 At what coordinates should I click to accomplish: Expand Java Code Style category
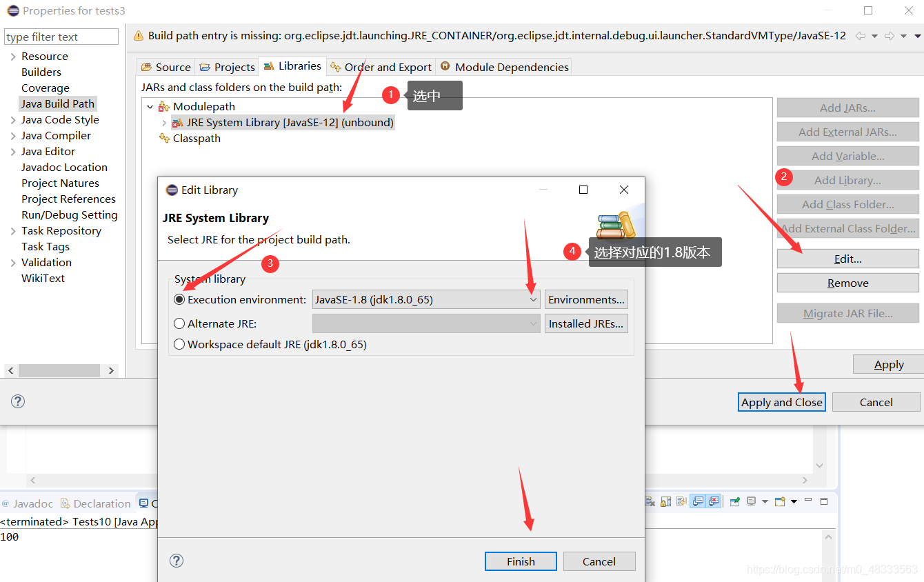pyautogui.click(x=13, y=120)
